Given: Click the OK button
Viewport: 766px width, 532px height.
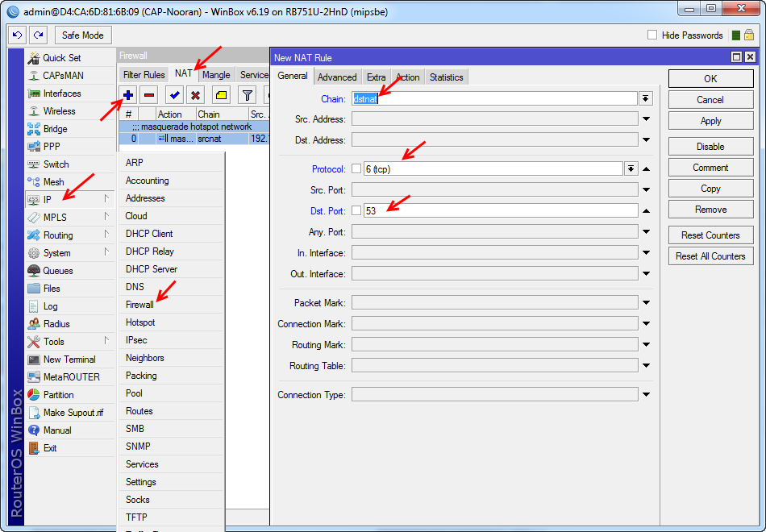Looking at the screenshot, I should (711, 79).
